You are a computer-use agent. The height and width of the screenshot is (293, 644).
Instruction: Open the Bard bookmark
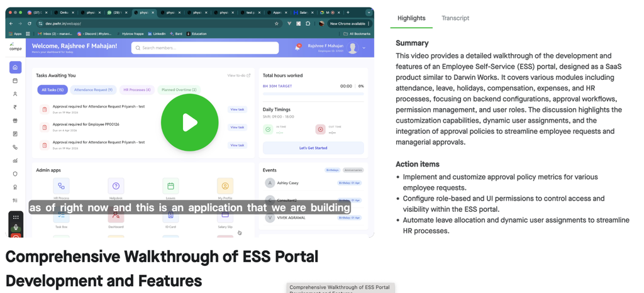tap(176, 34)
